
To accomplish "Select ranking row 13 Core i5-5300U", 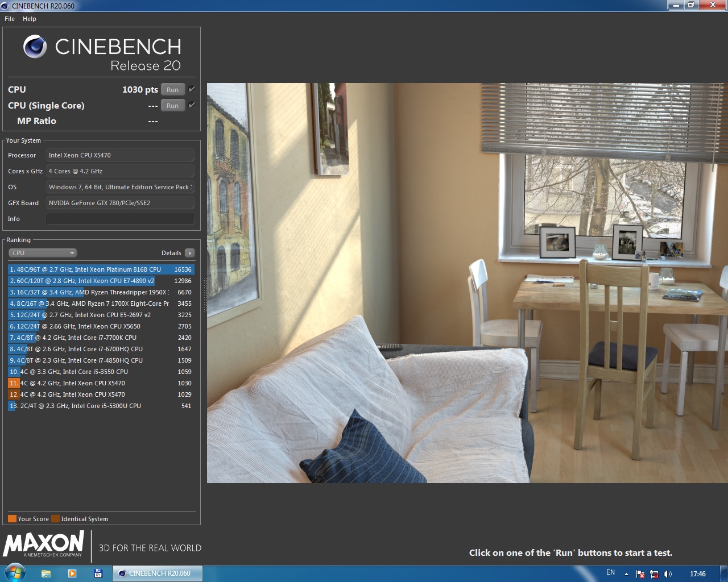I will 101,406.
